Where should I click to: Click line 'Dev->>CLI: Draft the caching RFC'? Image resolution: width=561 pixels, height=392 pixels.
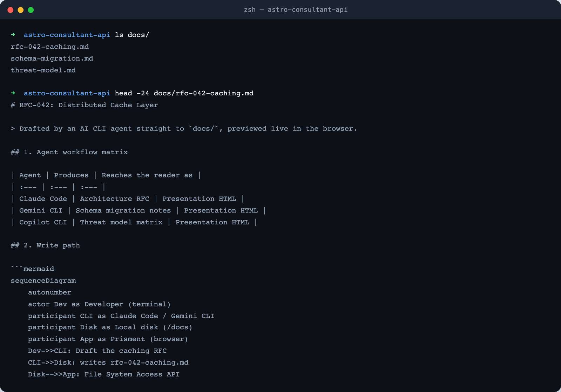tap(97, 351)
